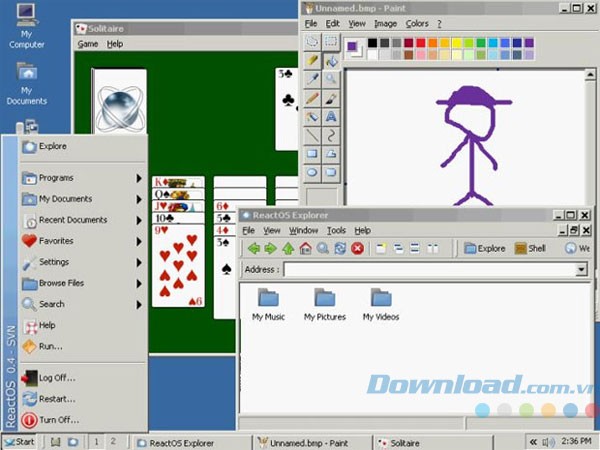Image resolution: width=600 pixels, height=450 pixels.
Task: Open the My Pictures folder
Action: pos(324,304)
